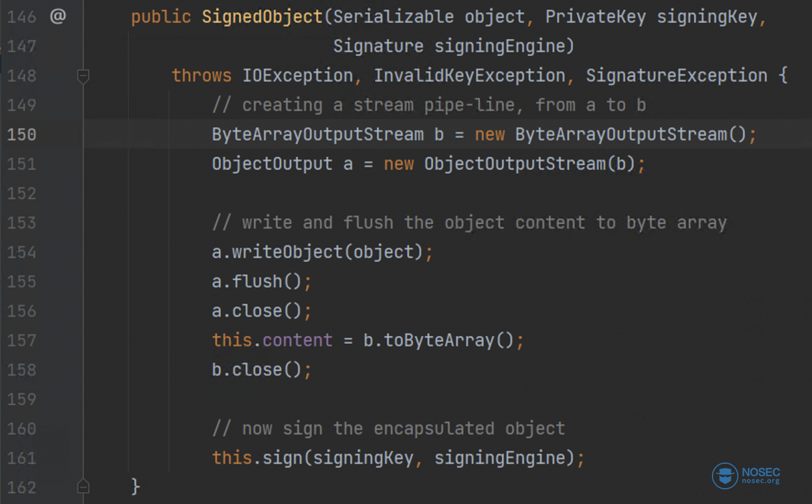
Task: Click the SignedObject constructor name
Action: pyautogui.click(x=262, y=17)
